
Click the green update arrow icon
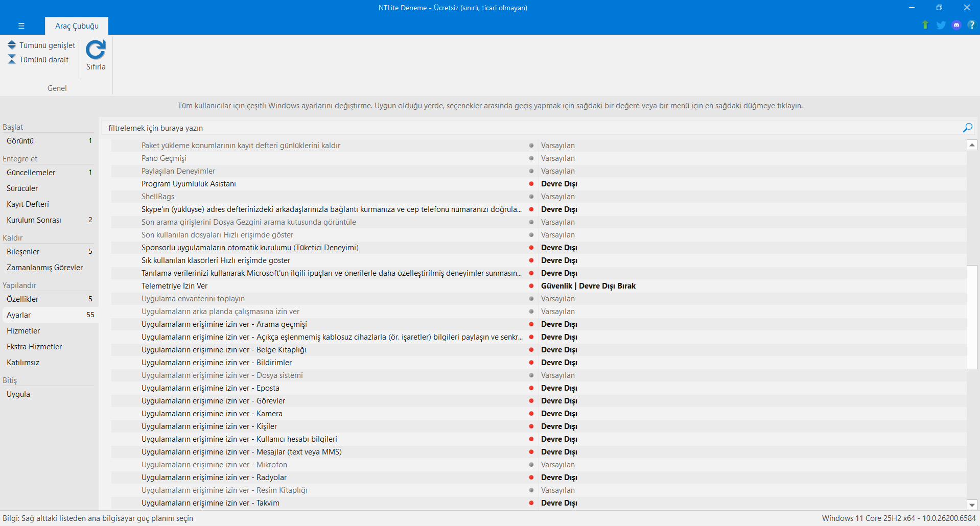925,25
